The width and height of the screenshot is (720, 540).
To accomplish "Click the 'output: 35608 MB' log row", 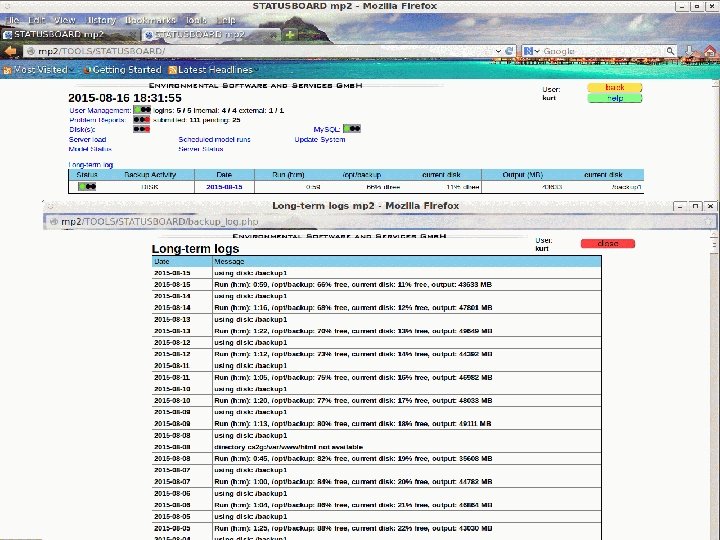I will tap(377, 459).
